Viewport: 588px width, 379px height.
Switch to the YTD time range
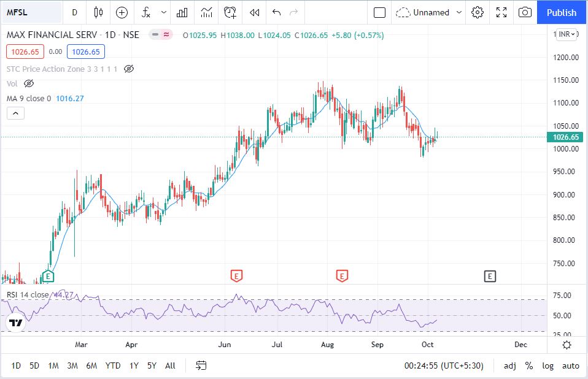[113, 366]
